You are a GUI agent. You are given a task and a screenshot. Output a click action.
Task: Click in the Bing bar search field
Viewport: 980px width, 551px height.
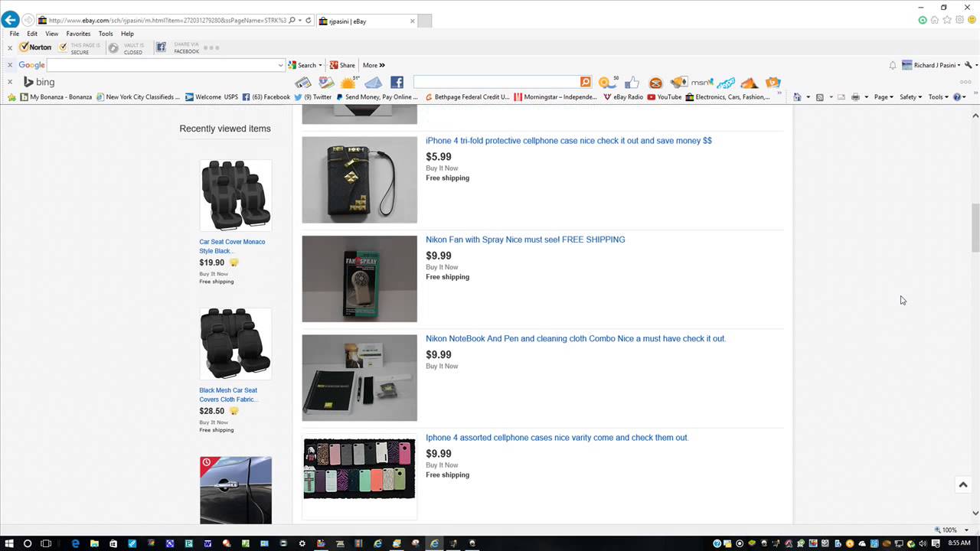pos(496,82)
